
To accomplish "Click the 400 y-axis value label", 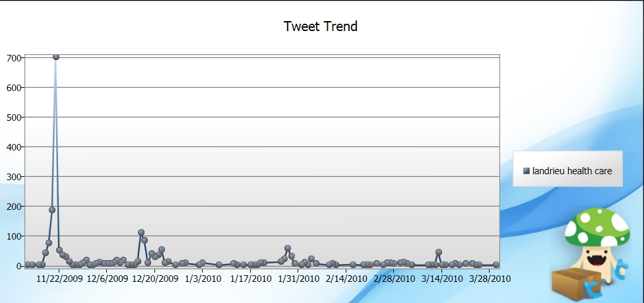I will tap(14, 147).
